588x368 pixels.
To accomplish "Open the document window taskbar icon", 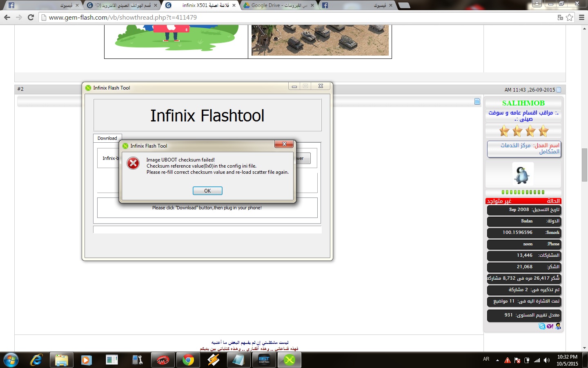I will [111, 360].
